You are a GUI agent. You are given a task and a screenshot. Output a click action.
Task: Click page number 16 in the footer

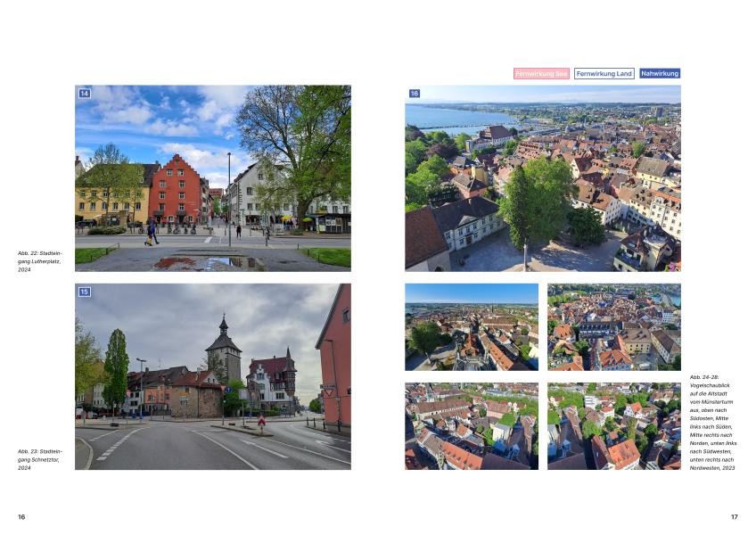click(x=21, y=517)
